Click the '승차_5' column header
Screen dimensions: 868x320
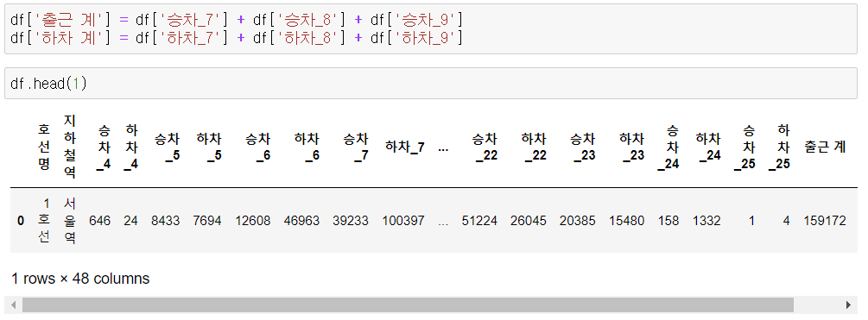(167, 147)
